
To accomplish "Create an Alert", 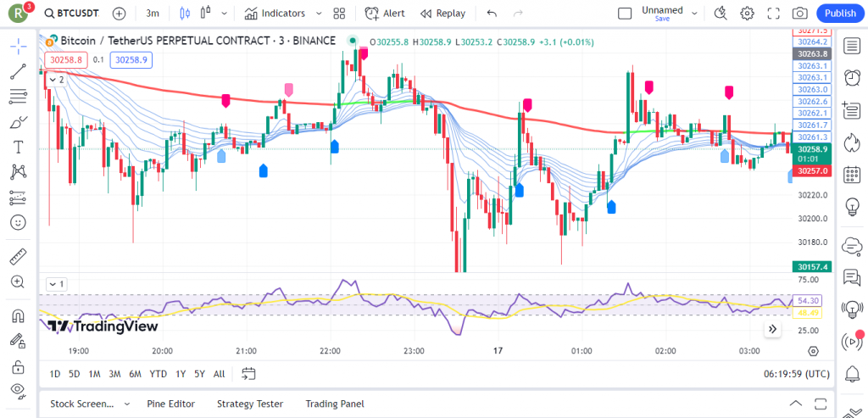I will (385, 14).
